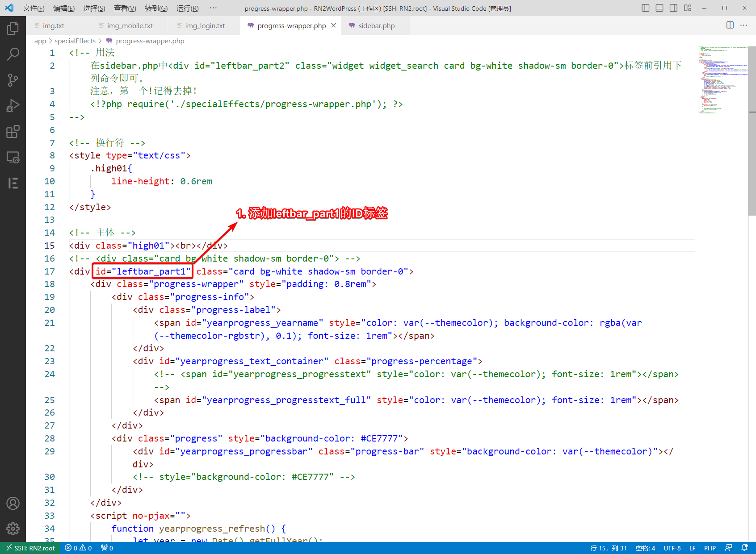Click the .high01 selector text on line 9
The height and width of the screenshot is (554, 756).
[x=109, y=168]
